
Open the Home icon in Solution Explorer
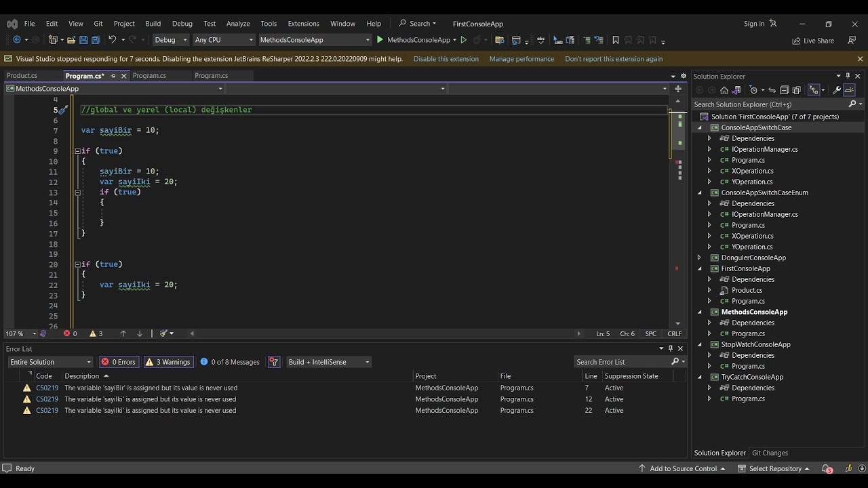tap(724, 90)
